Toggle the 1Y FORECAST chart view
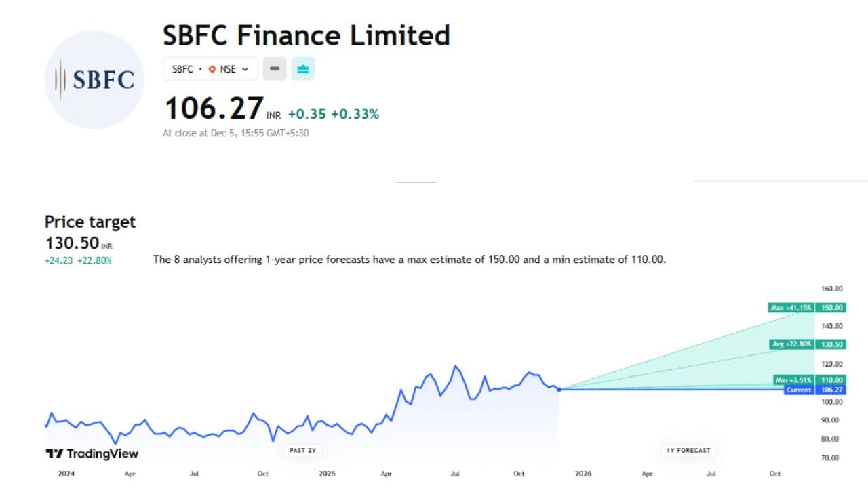This screenshot has width=868, height=488. pos(688,450)
